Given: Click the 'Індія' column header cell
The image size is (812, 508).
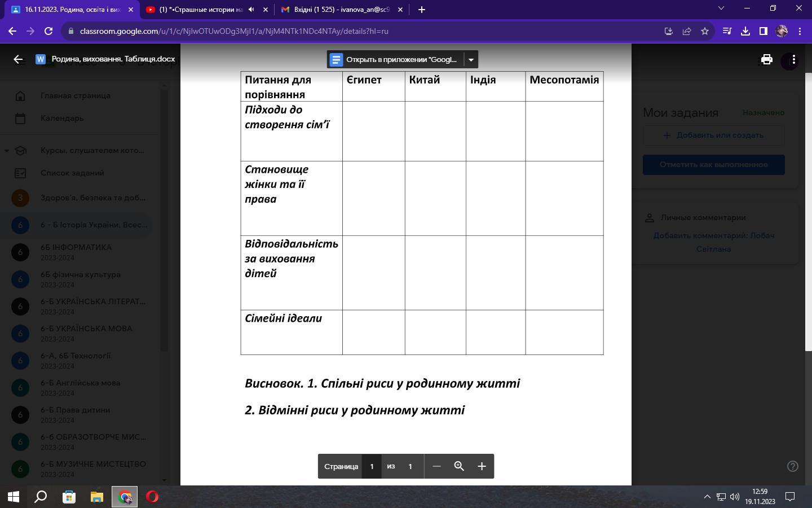Looking at the screenshot, I should coord(496,87).
